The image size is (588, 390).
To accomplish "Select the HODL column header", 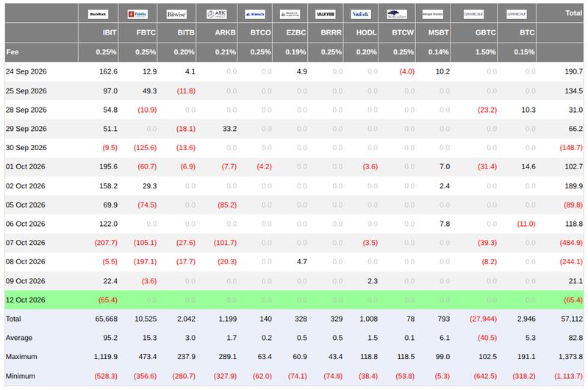I will (x=366, y=32).
